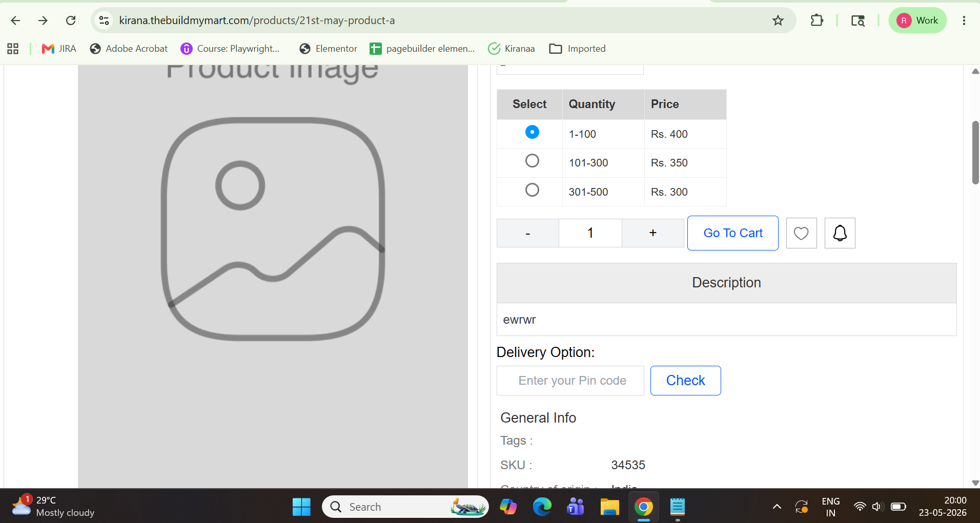Select the 1-100 quantity price tier

(532, 132)
